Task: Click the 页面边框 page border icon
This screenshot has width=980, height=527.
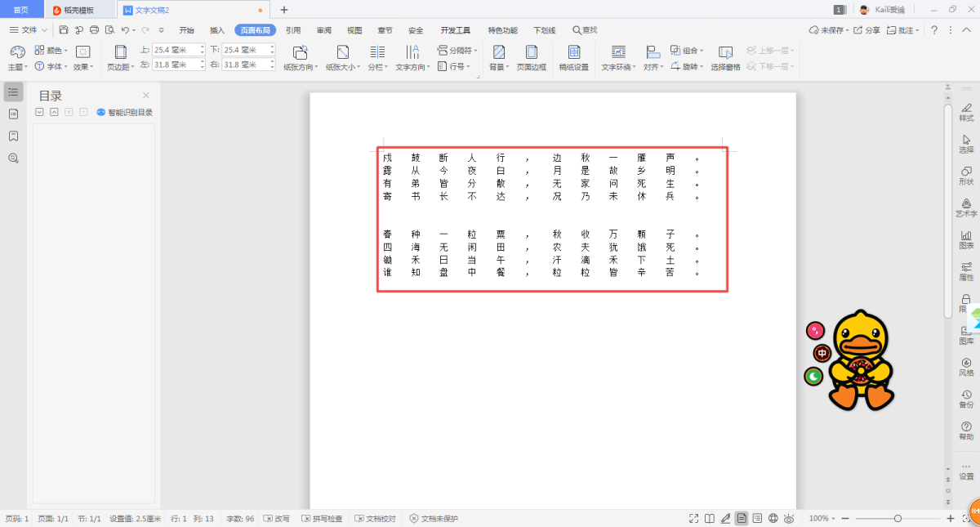Action: pyautogui.click(x=531, y=57)
